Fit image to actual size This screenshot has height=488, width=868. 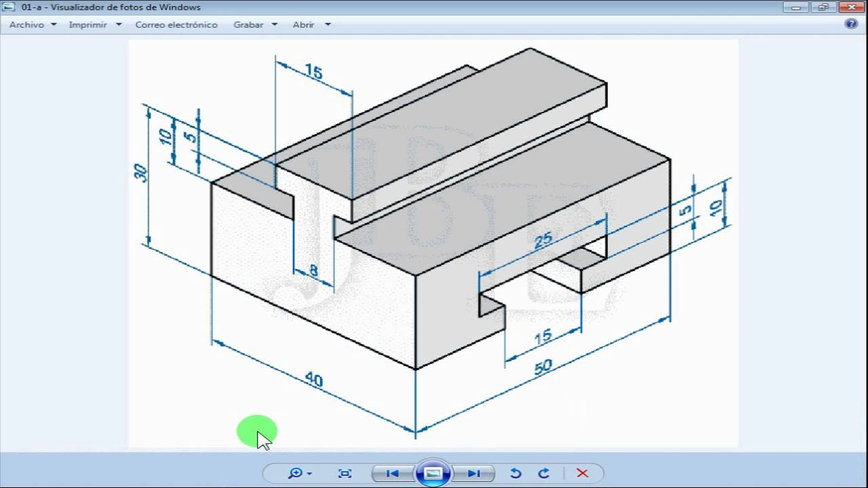344,473
